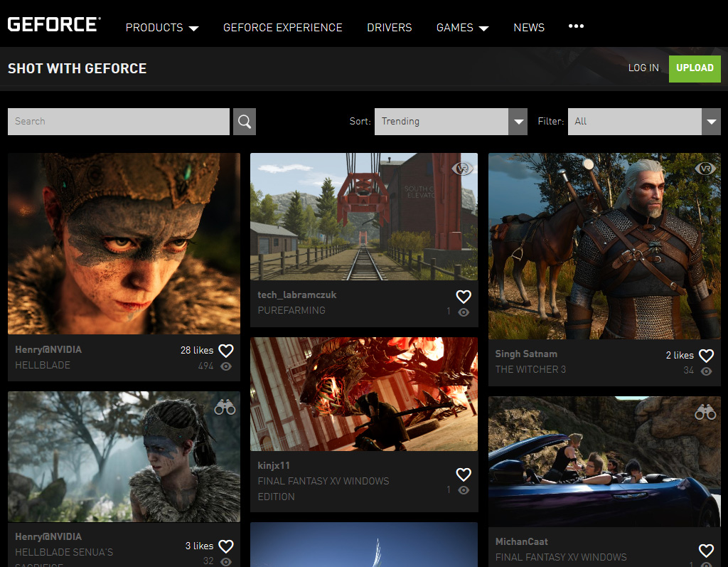Viewport: 728px width, 567px height.
Task: Click the views eye icon under Hellblade
Action: [x=226, y=366]
